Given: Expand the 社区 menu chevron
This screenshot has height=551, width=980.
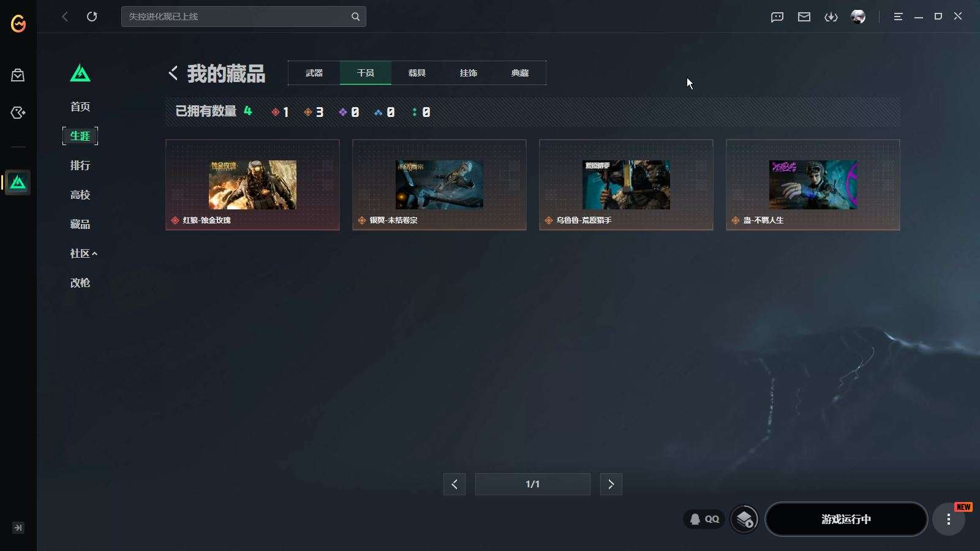Looking at the screenshot, I should point(94,253).
